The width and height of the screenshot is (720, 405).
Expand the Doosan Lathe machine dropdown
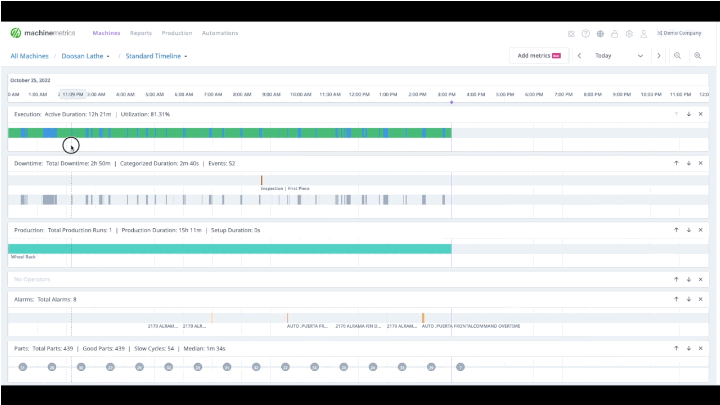pyautogui.click(x=86, y=56)
